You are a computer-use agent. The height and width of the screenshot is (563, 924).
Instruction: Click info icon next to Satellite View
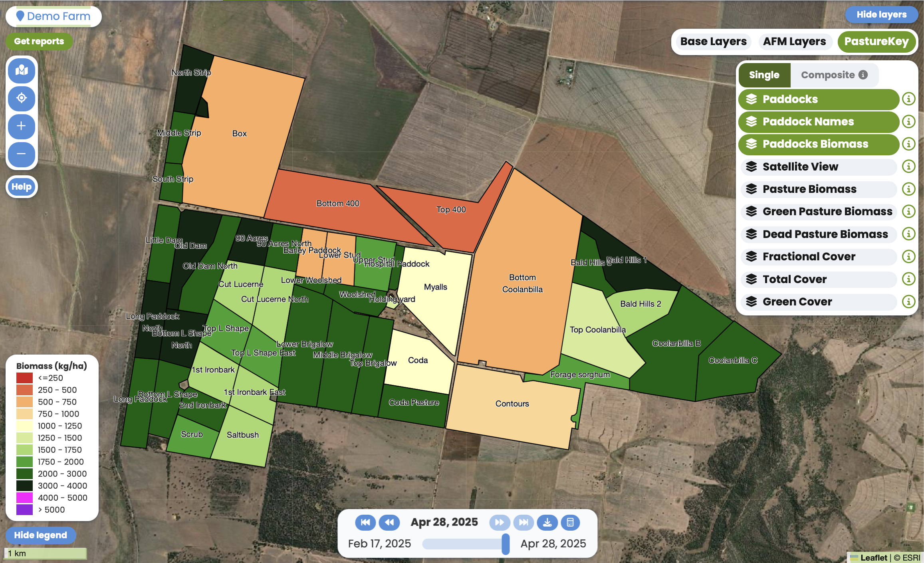point(908,166)
